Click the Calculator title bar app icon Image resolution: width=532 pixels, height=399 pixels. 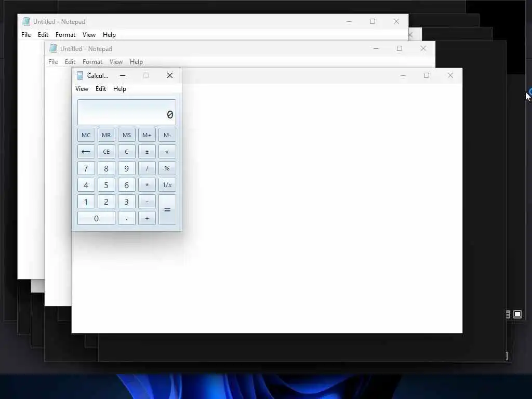coord(80,75)
